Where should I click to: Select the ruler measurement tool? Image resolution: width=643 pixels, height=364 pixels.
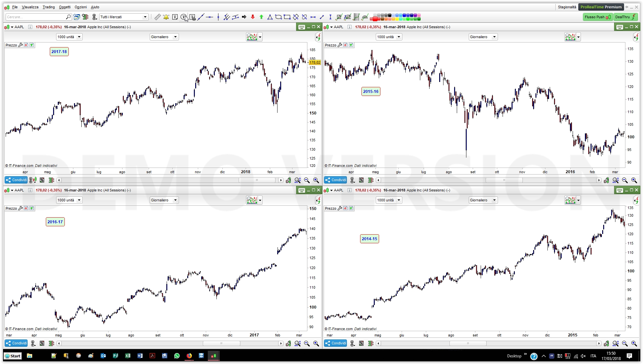(157, 17)
